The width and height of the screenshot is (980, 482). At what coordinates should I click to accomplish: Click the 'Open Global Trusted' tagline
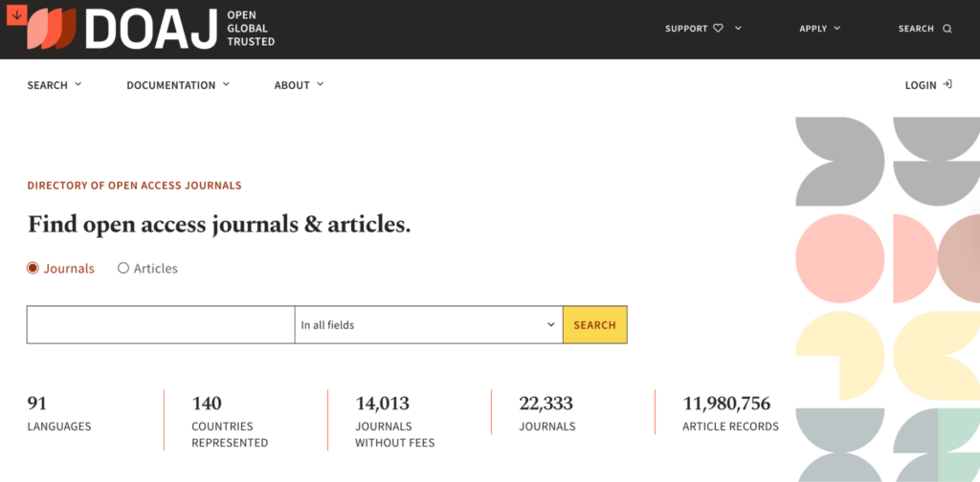(x=251, y=28)
